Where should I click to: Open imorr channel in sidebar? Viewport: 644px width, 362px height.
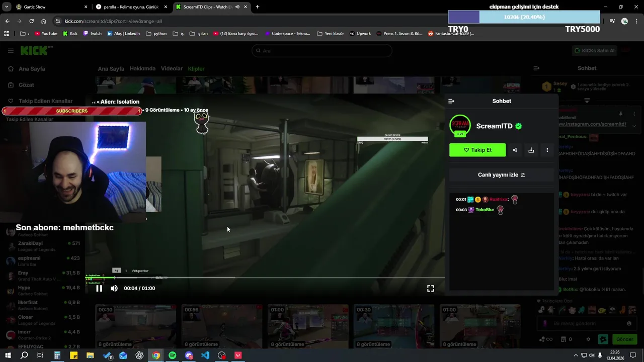click(x=42, y=334)
